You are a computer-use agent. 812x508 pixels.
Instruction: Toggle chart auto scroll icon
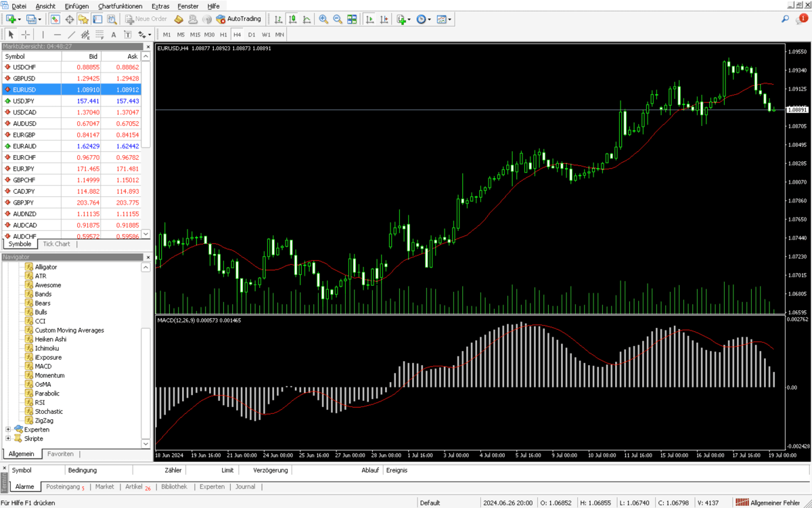(x=368, y=20)
